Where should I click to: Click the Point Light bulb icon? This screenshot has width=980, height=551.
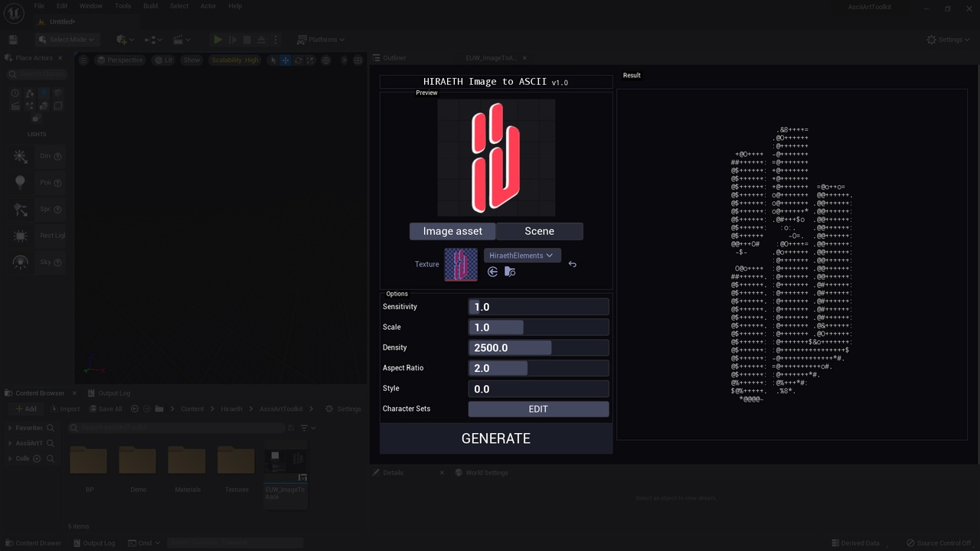coord(21,182)
